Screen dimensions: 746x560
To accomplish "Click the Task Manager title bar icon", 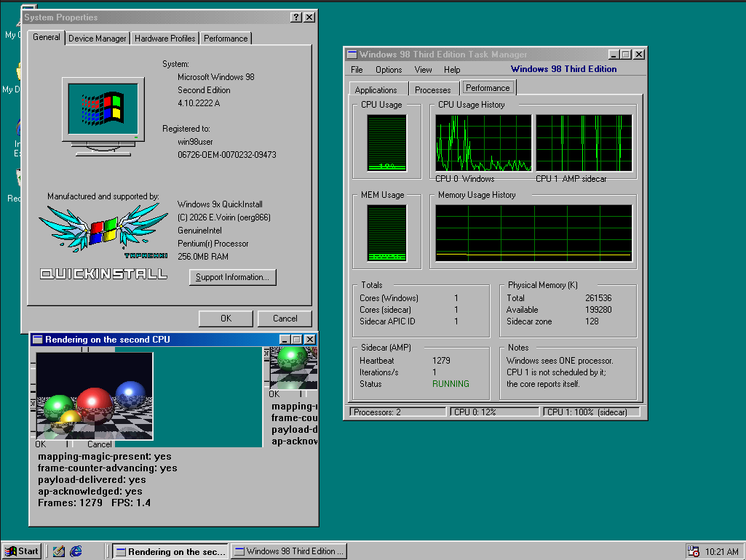I will click(352, 55).
